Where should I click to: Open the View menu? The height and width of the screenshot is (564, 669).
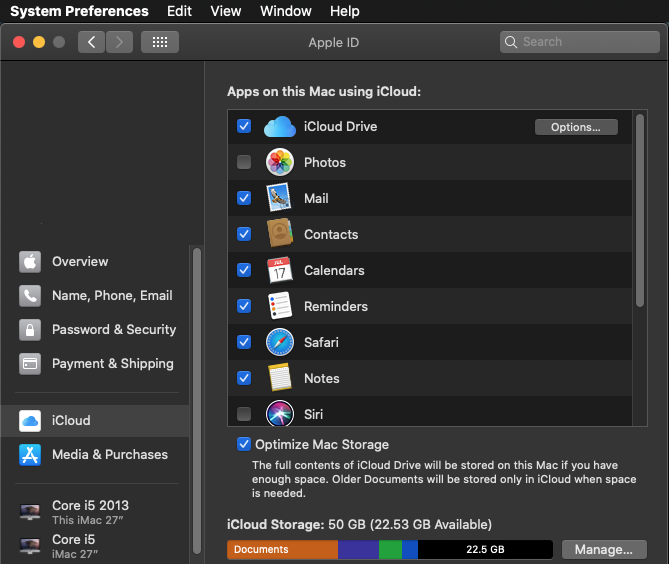click(x=226, y=11)
